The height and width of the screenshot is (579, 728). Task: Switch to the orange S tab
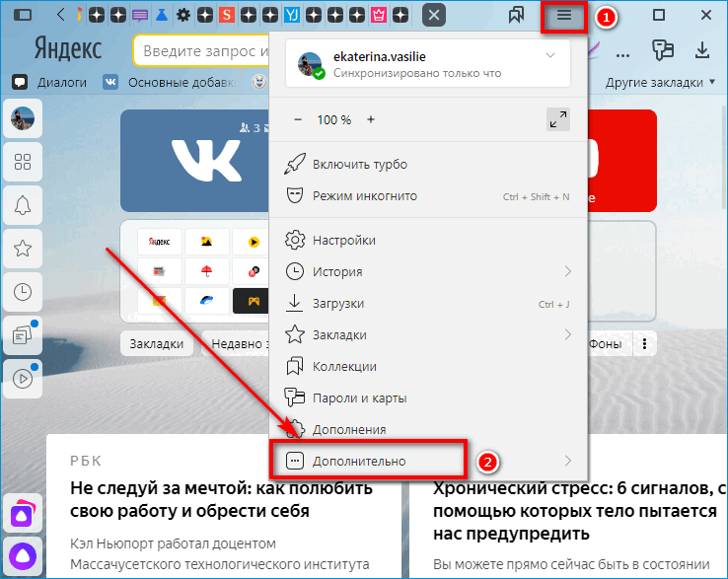[227, 16]
